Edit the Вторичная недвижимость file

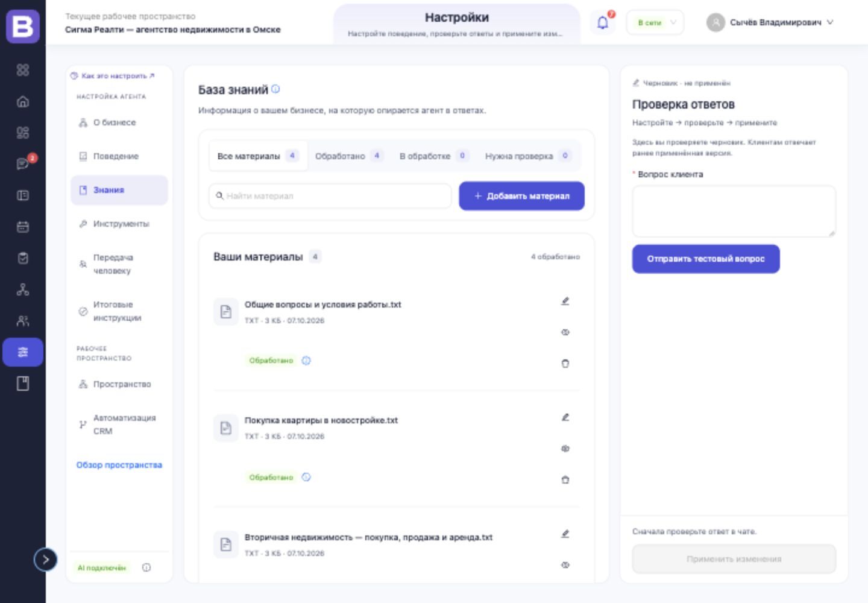click(x=565, y=534)
